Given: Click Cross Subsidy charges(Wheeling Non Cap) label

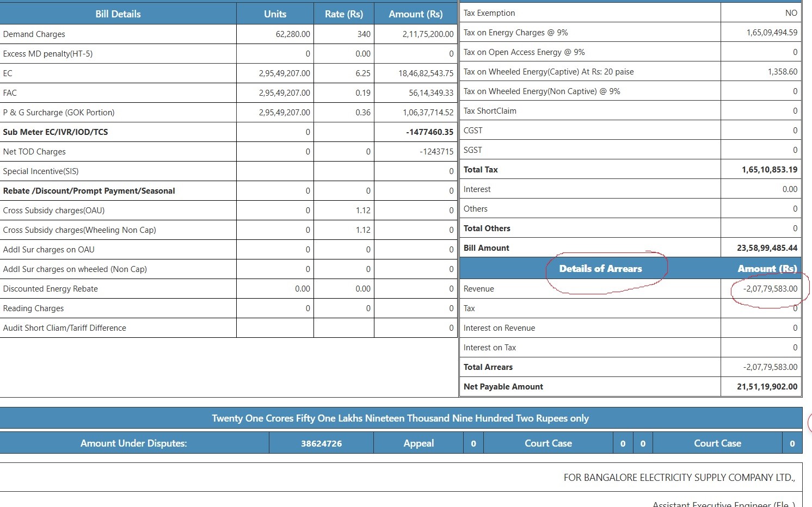Looking at the screenshot, I should pyautogui.click(x=79, y=230).
